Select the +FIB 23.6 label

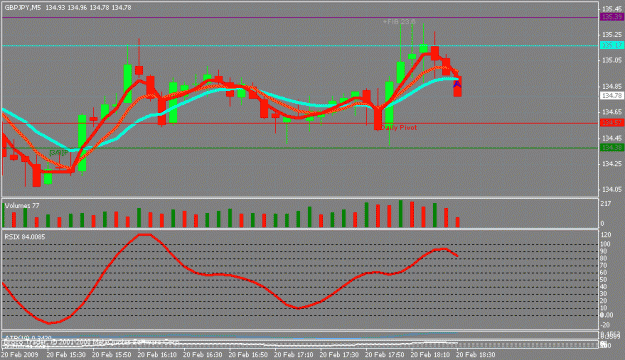point(399,22)
